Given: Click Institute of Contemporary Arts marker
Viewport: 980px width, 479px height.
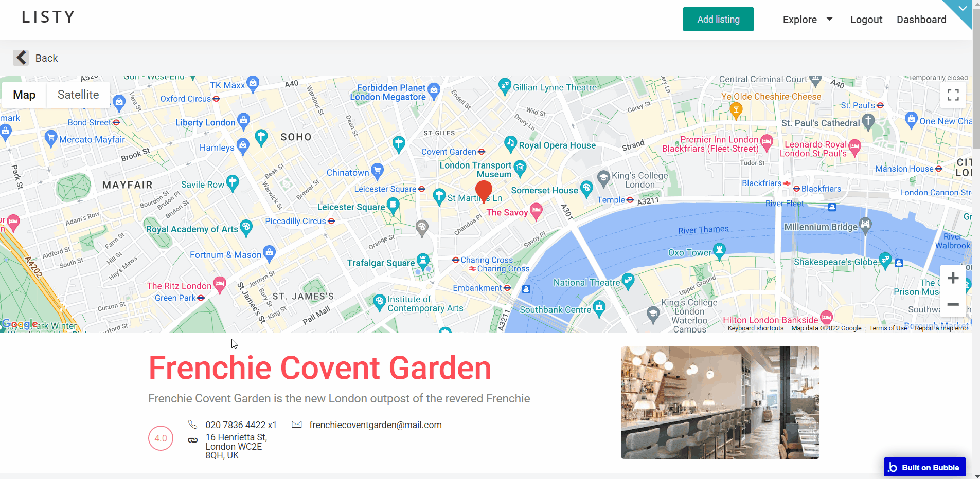Looking at the screenshot, I should pos(379,302).
